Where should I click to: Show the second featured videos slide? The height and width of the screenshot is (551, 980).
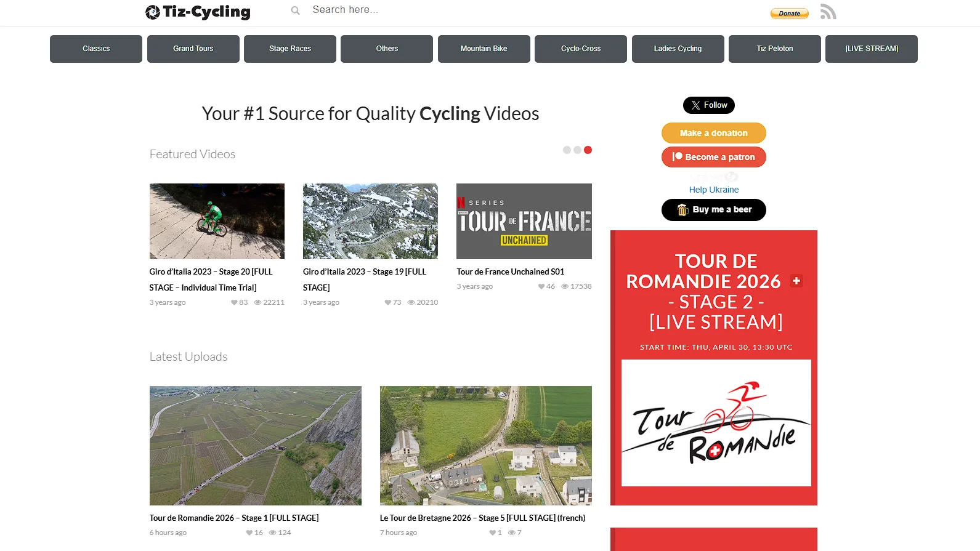pyautogui.click(x=577, y=150)
